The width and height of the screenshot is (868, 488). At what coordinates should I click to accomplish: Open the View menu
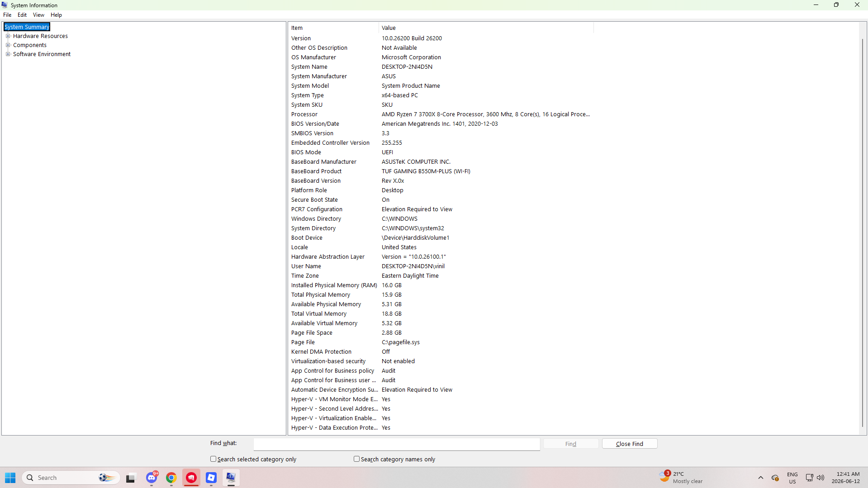(x=38, y=15)
